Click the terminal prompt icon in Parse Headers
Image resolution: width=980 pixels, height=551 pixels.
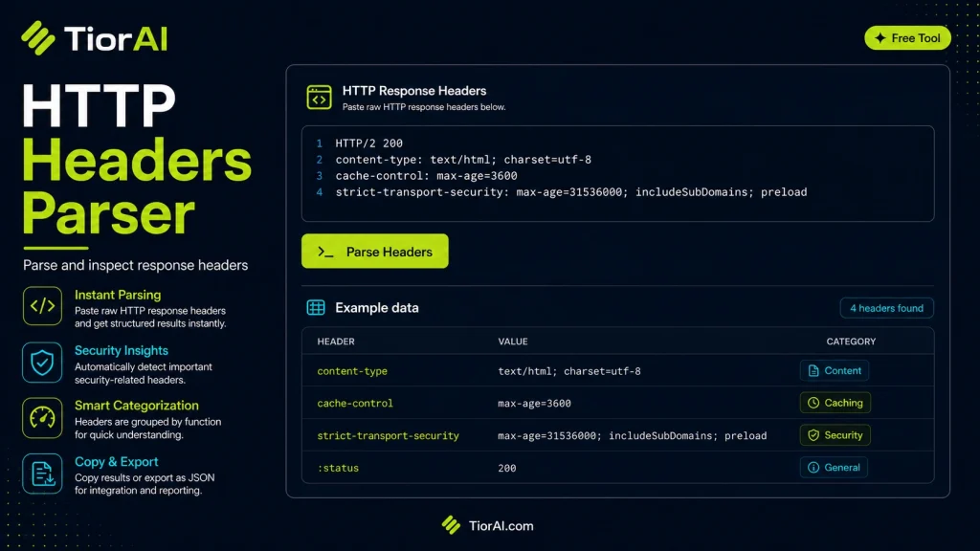(325, 252)
